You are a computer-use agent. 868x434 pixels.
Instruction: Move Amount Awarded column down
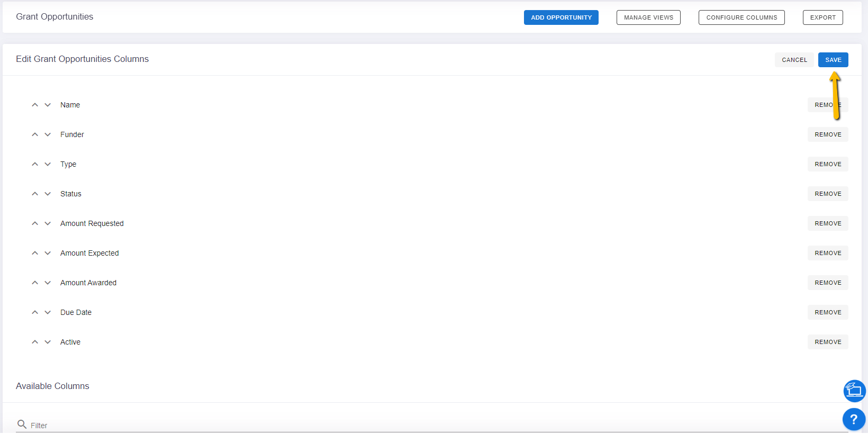pyautogui.click(x=48, y=283)
